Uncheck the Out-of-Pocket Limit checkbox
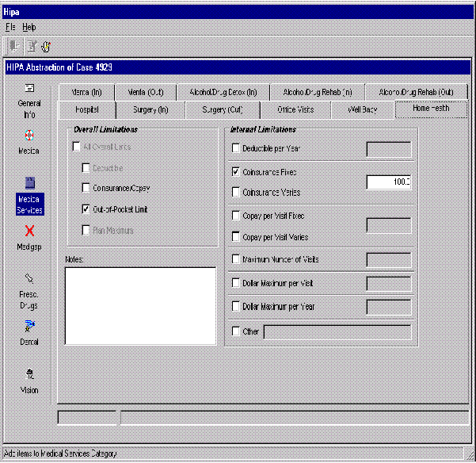This screenshot has width=476, height=463. click(x=86, y=210)
